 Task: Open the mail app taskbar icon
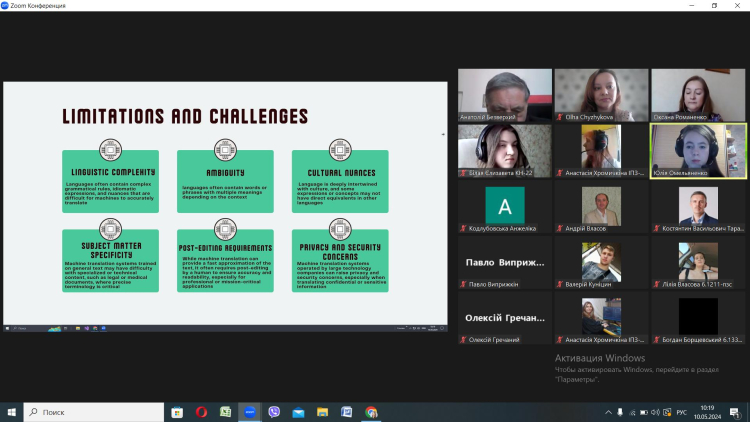[299, 411]
